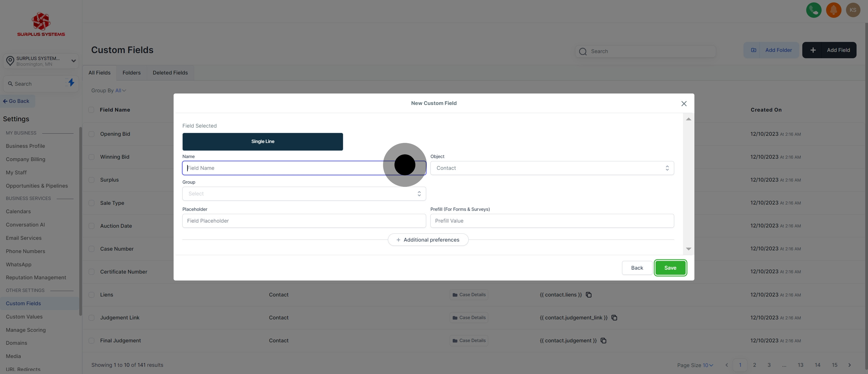Click the modal scrollbar down arrow
Screen dimensions: 868x374
pyautogui.click(x=688, y=249)
